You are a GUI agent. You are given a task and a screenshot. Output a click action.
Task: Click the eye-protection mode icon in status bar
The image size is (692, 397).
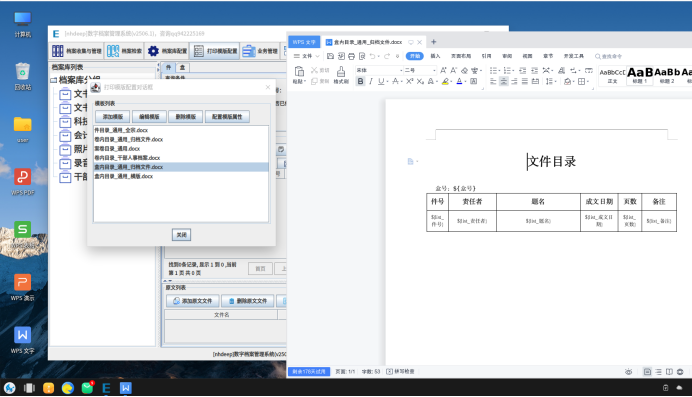628,372
